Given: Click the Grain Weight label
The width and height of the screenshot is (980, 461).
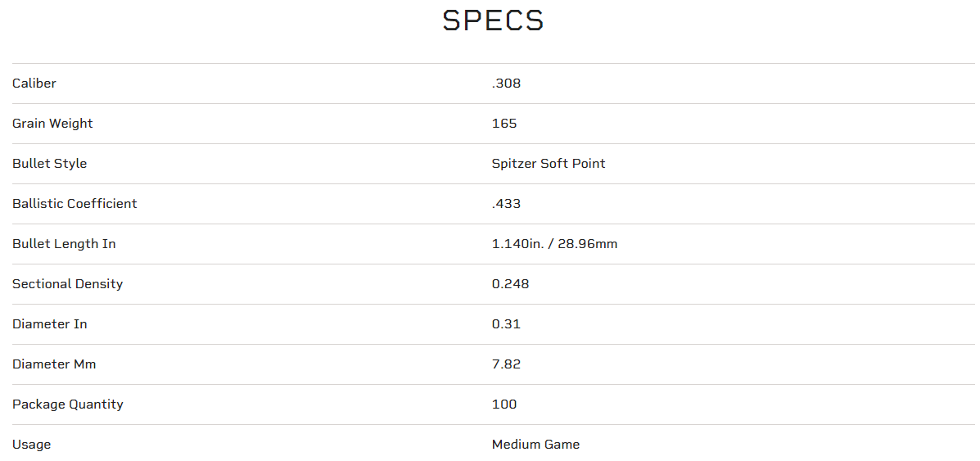Looking at the screenshot, I should click(52, 124).
